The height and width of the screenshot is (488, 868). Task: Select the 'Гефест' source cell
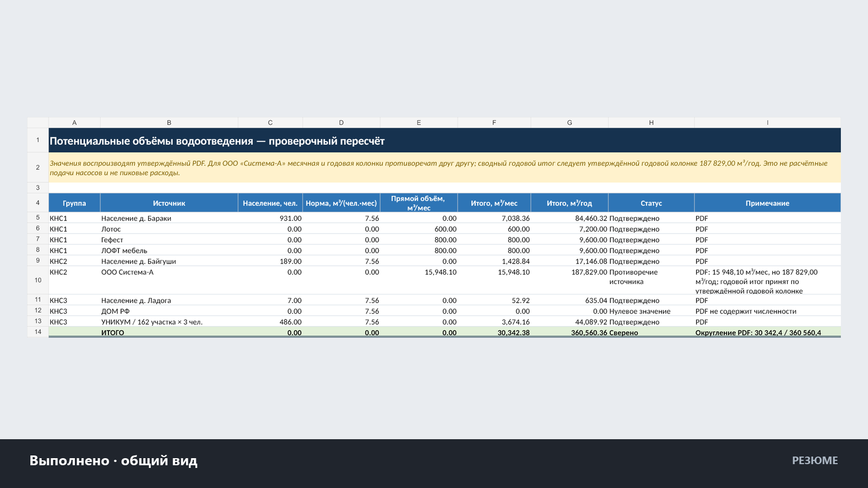(169, 240)
